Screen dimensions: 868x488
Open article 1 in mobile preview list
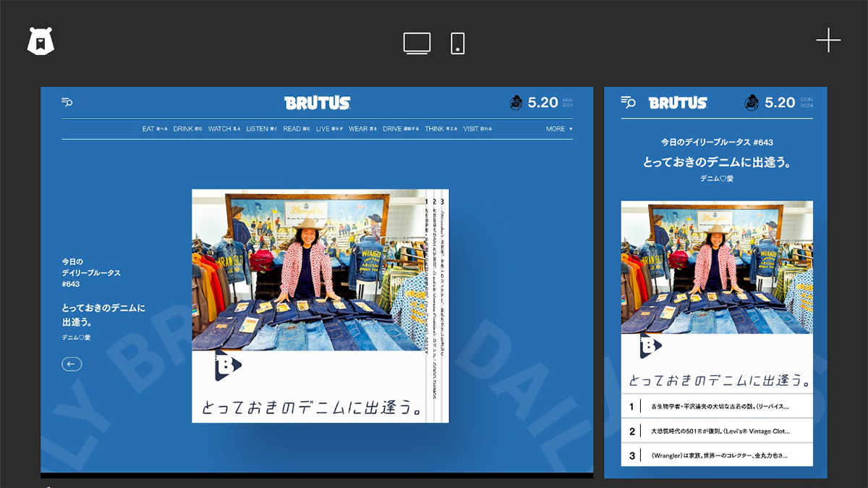pyautogui.click(x=716, y=406)
